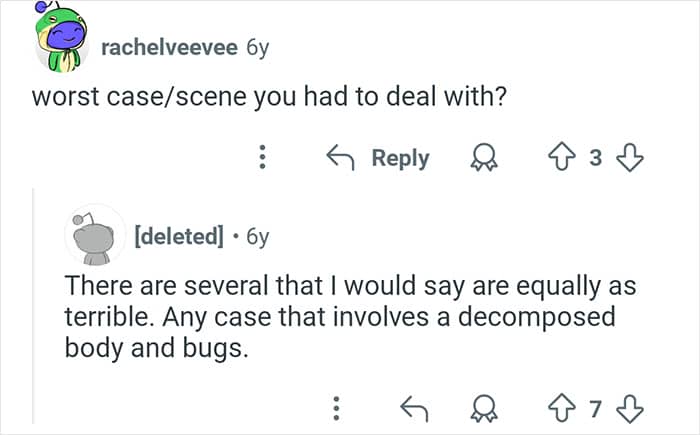Viewport: 700px width, 435px height.
Task: Open more options on rachelveevee's comment
Action: [x=262, y=158]
